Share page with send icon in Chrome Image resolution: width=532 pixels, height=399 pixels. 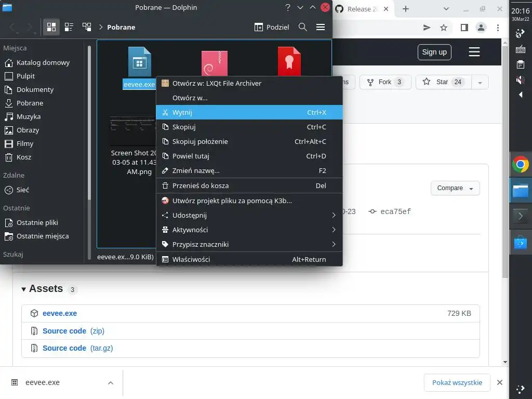[427, 28]
